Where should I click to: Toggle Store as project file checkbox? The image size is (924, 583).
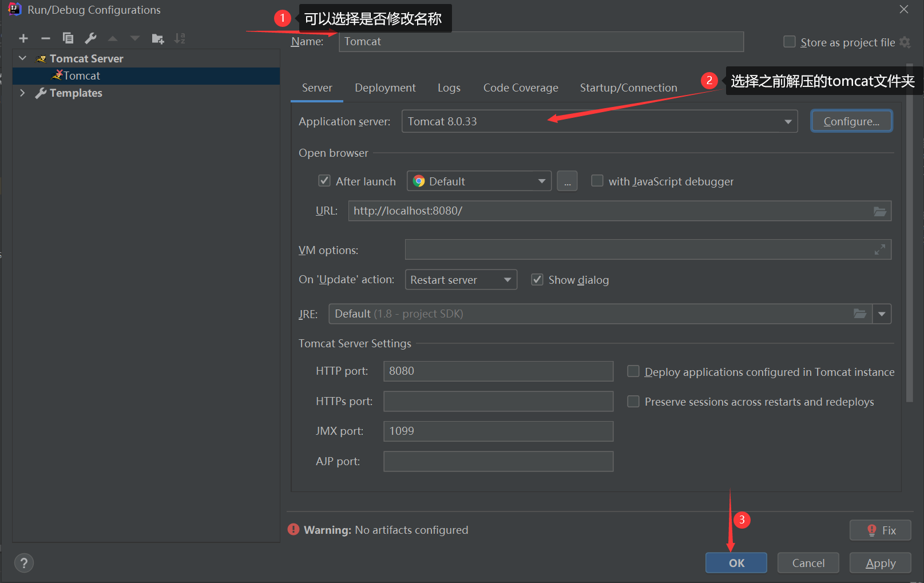(790, 42)
